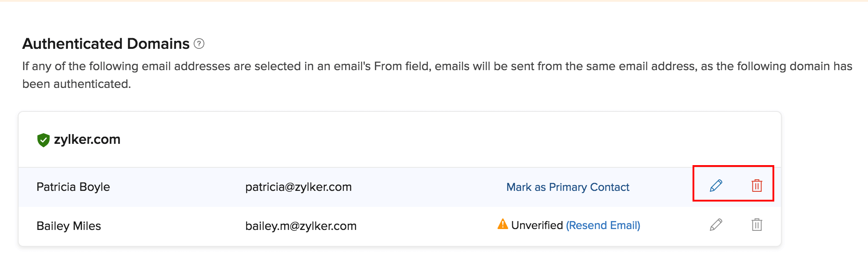Screen dimensions: 868x269
Task: Click the zylker.com domain name
Action: 87,139
